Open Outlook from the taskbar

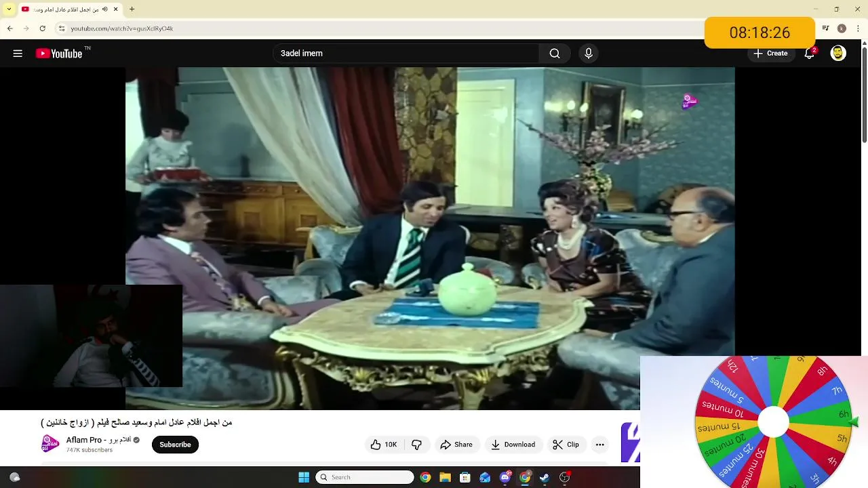tap(485, 477)
